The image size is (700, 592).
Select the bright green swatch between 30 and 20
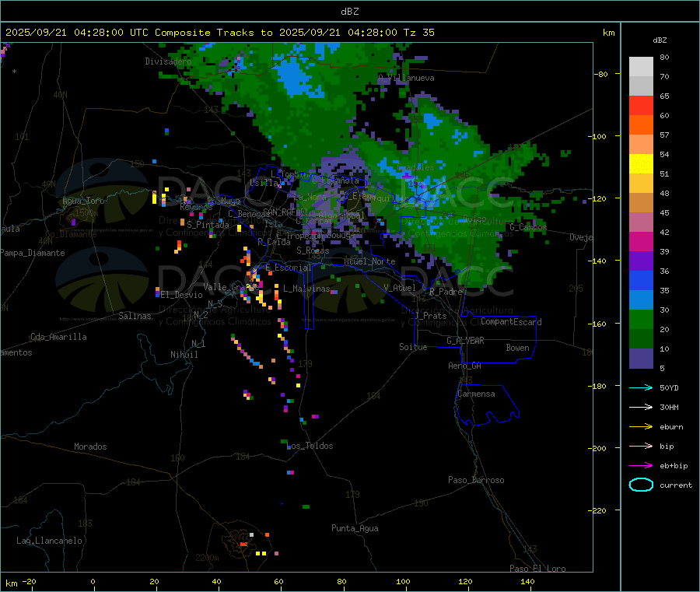pos(641,320)
